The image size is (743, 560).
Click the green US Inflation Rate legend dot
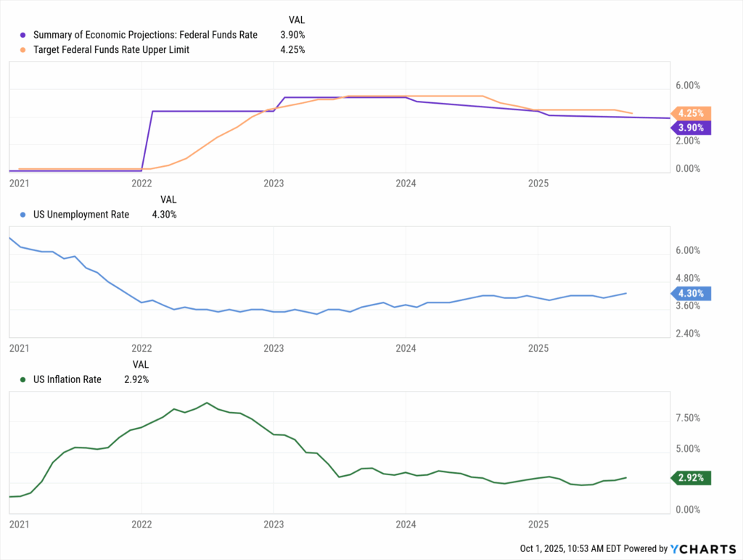(x=23, y=379)
